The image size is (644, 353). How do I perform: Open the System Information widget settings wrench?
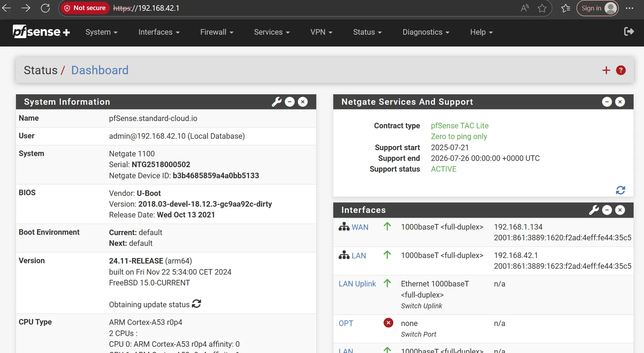277,102
